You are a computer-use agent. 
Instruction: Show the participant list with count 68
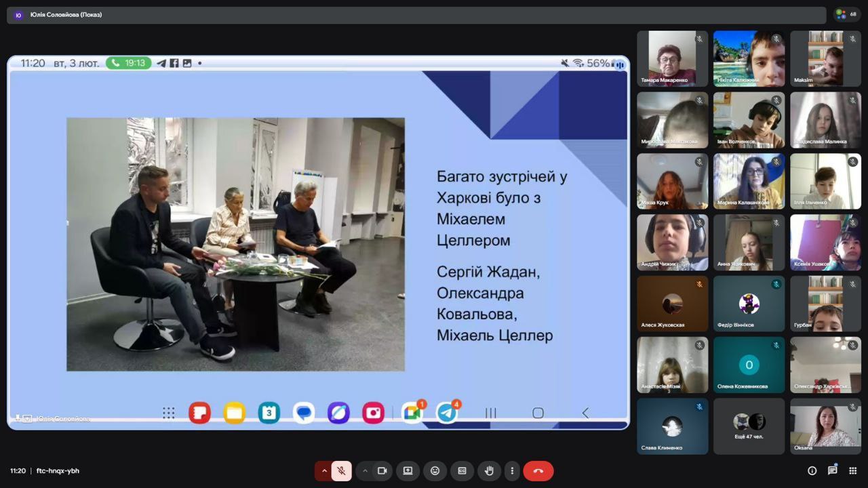click(846, 14)
